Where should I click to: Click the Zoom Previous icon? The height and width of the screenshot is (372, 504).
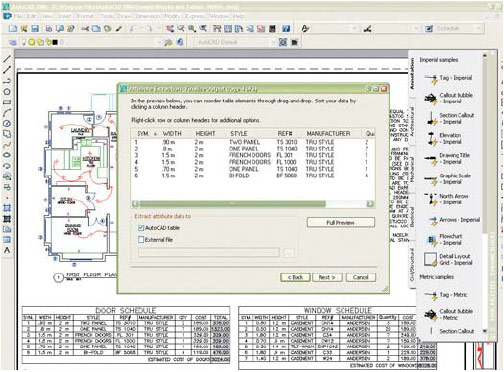coord(203,29)
